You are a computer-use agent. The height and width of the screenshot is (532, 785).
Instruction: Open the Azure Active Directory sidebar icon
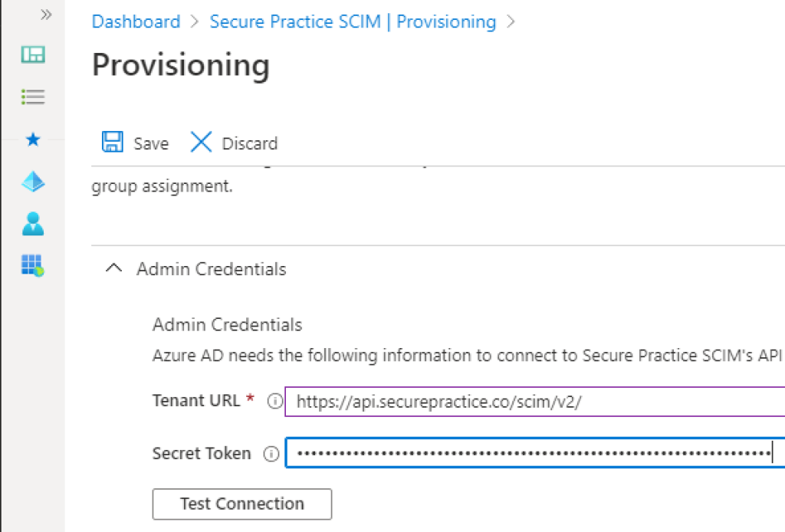(x=32, y=182)
